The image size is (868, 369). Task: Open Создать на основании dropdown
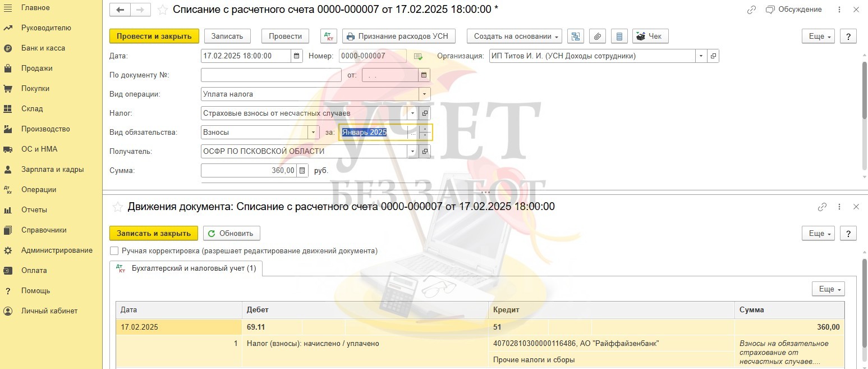[x=515, y=36]
